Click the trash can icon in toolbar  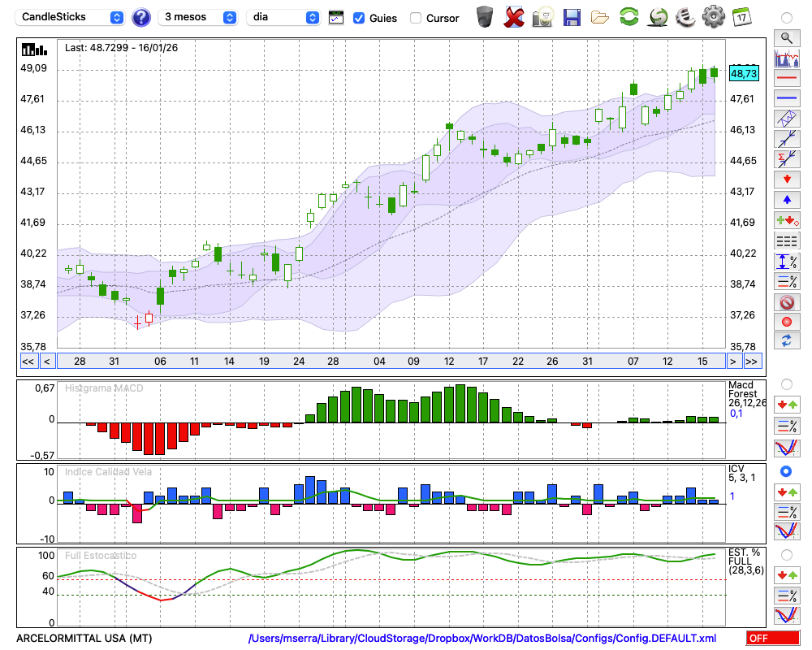[485, 16]
